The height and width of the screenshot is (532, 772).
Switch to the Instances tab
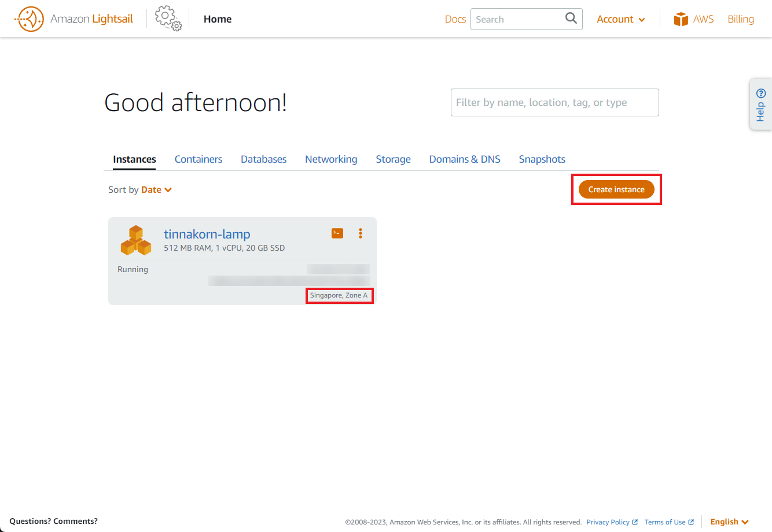(134, 159)
